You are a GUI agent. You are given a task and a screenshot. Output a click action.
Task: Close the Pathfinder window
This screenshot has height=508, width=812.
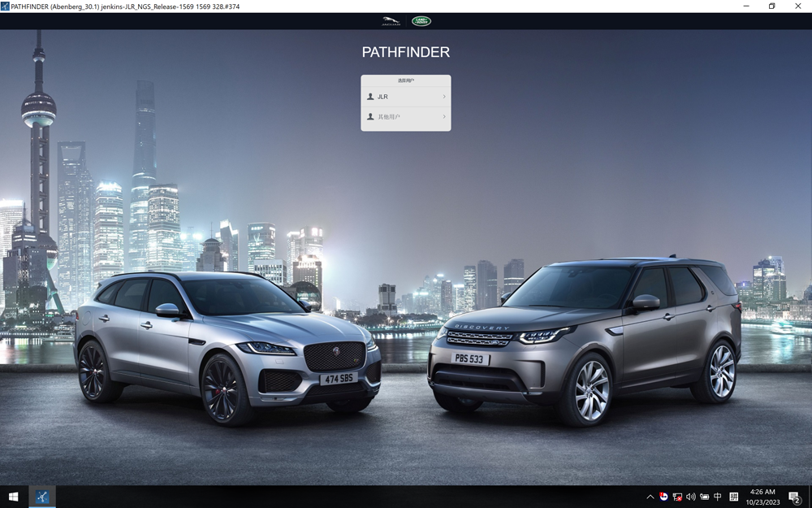click(798, 7)
